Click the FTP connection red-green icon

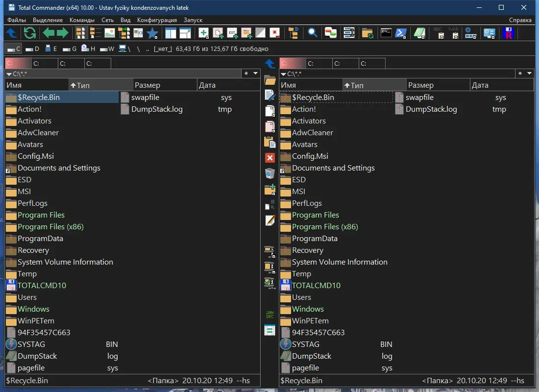coord(331,33)
